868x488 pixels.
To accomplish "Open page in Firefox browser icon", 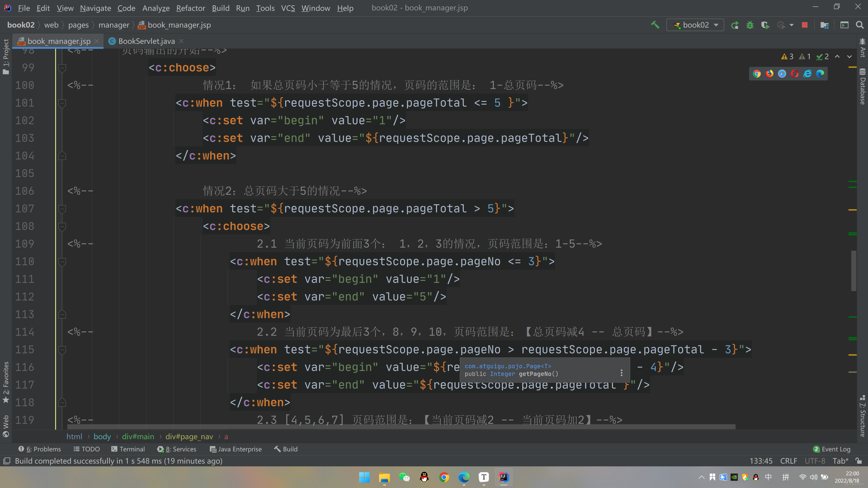I will pyautogui.click(x=770, y=74).
